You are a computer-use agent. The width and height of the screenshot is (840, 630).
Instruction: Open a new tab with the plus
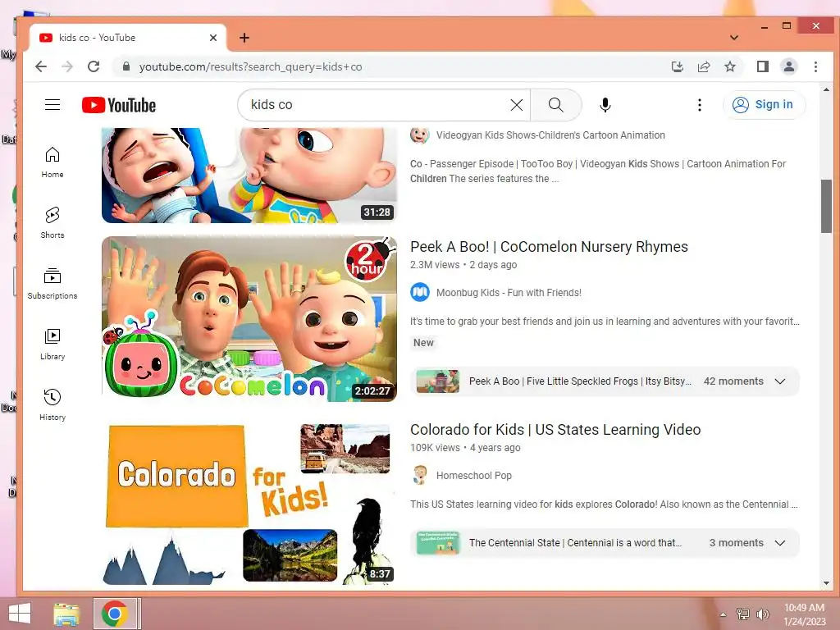point(244,38)
